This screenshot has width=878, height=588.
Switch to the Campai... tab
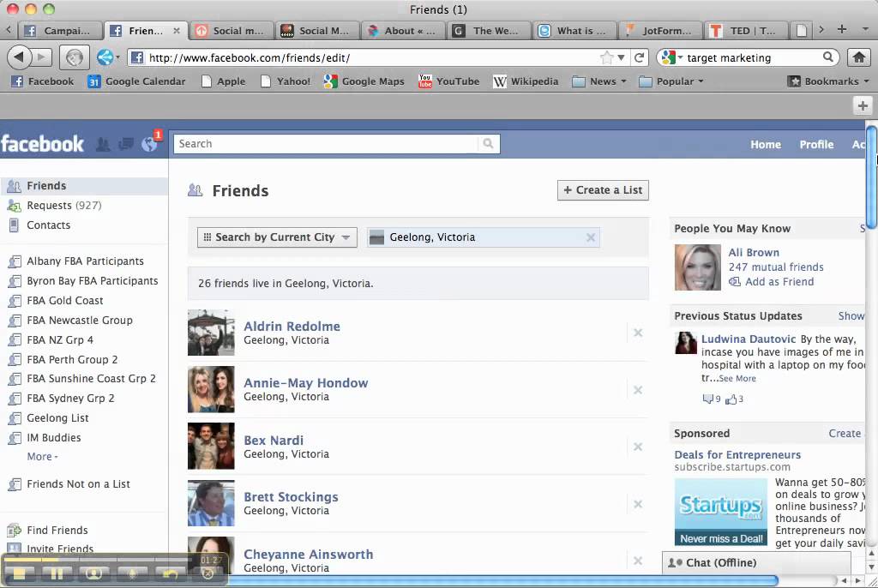pyautogui.click(x=62, y=31)
